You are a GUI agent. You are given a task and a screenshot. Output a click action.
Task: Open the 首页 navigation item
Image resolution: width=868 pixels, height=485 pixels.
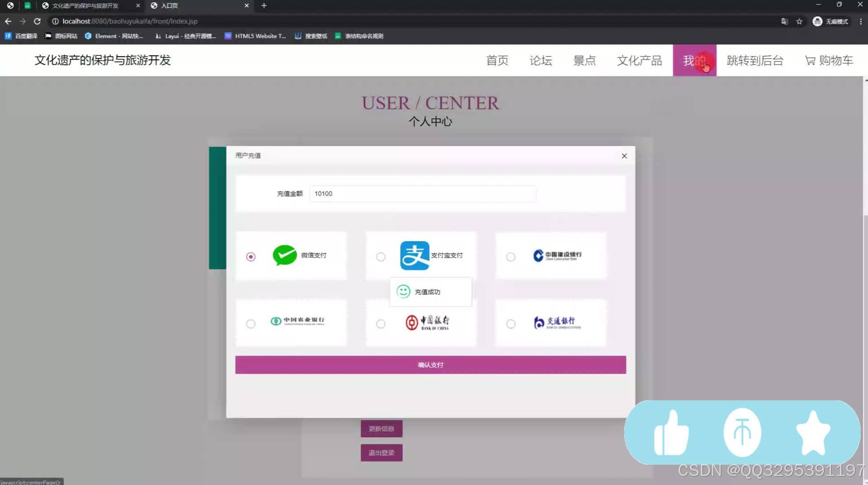497,60
